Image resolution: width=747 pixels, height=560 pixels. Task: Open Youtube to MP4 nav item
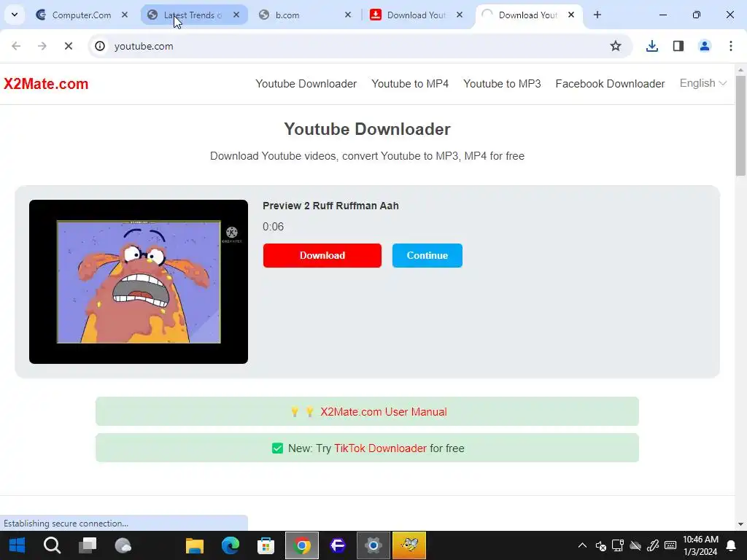pos(410,84)
